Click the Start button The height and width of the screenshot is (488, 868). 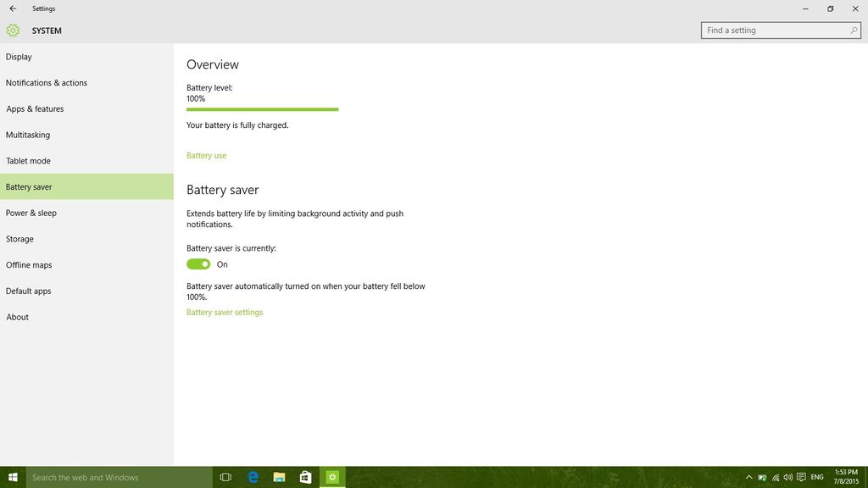coord(13,477)
